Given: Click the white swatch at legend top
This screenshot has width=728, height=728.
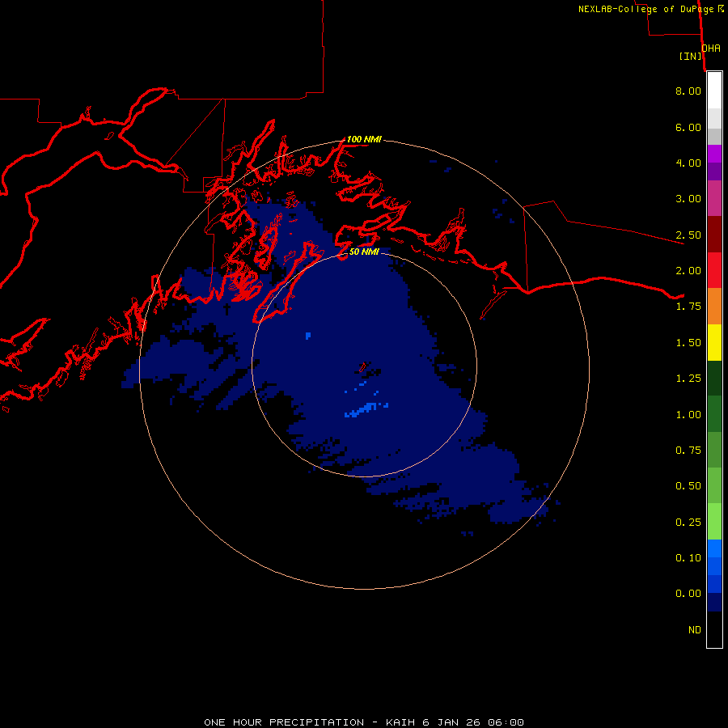Looking at the screenshot, I should [x=714, y=91].
